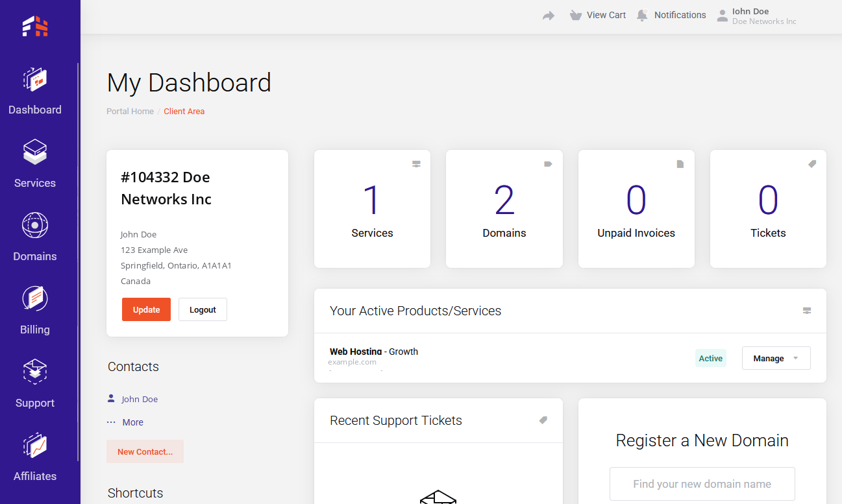Click the Active status badge
The height and width of the screenshot is (504, 842).
(x=711, y=358)
